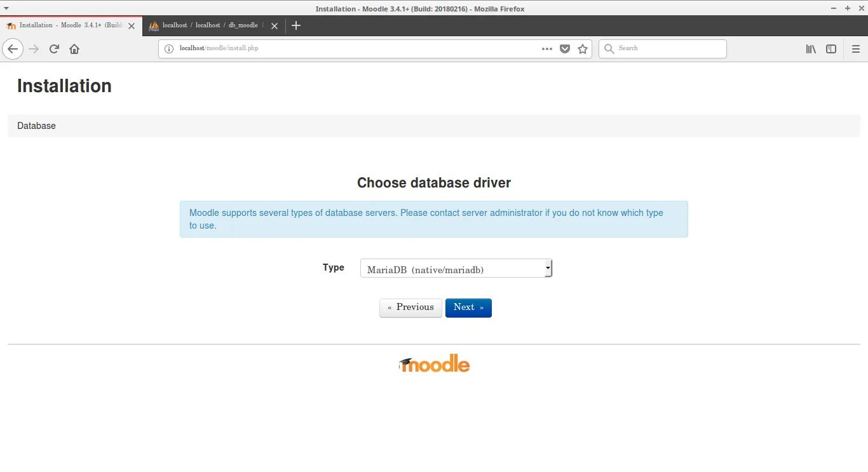Viewport: 868px width, 472px height.
Task: Close the Installation - Moodle tab
Action: [132, 26]
